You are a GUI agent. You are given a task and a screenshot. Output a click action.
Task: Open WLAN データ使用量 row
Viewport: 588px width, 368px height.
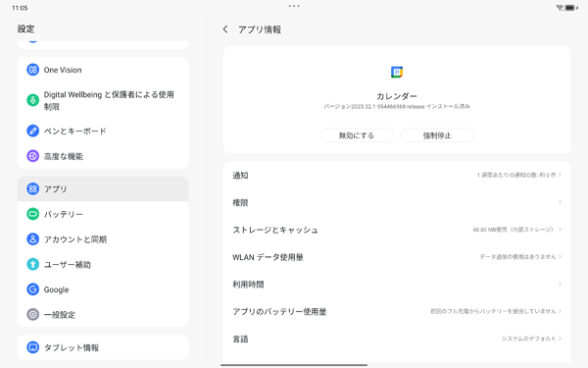coord(397,257)
